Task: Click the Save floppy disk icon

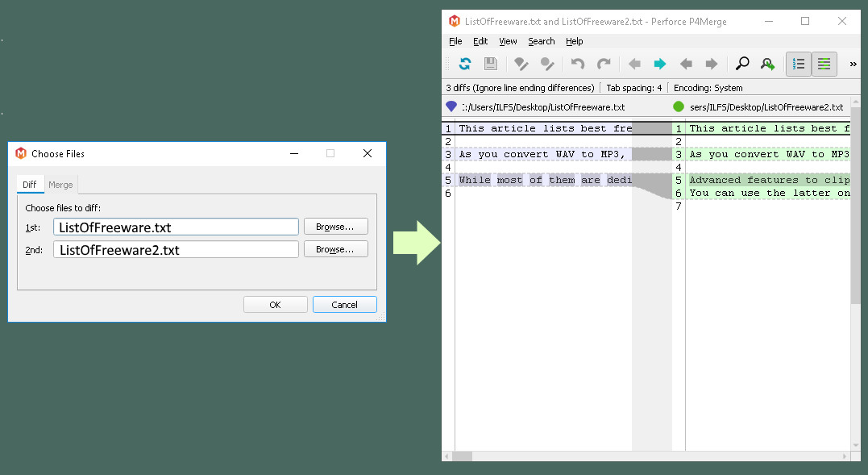Action: (x=491, y=65)
